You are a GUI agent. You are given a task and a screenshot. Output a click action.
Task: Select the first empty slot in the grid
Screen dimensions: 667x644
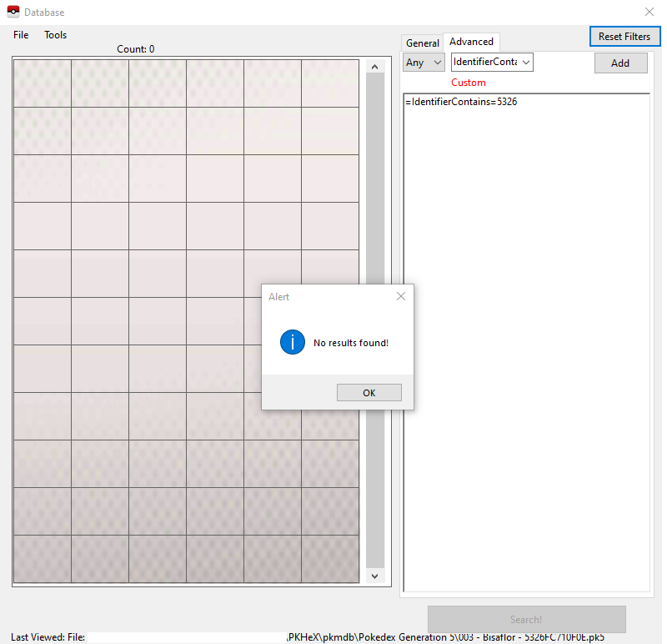tap(42, 83)
